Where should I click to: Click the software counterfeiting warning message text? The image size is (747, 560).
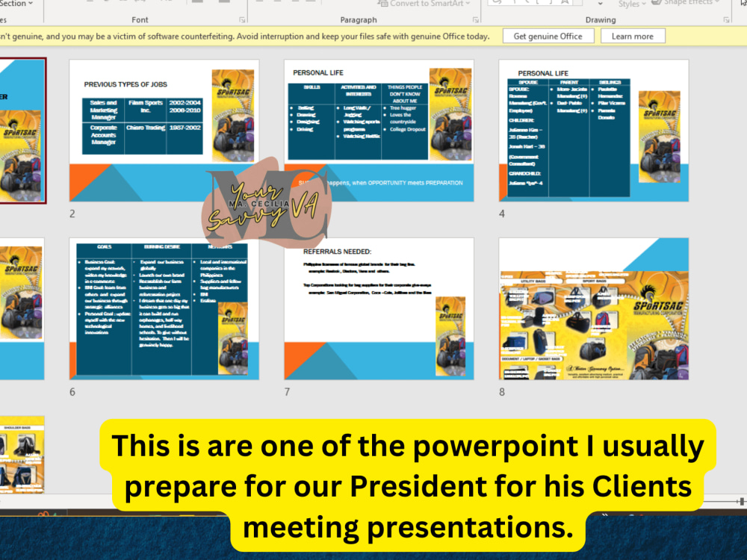[x=245, y=36]
